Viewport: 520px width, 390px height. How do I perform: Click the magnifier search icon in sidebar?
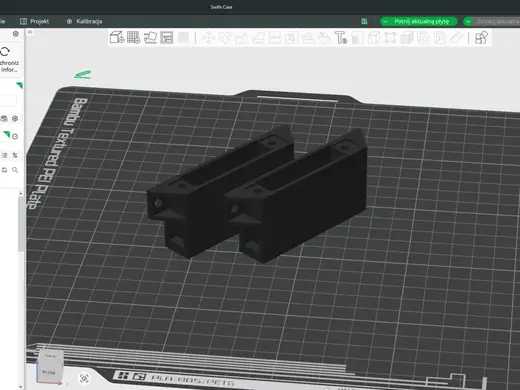pos(15,170)
